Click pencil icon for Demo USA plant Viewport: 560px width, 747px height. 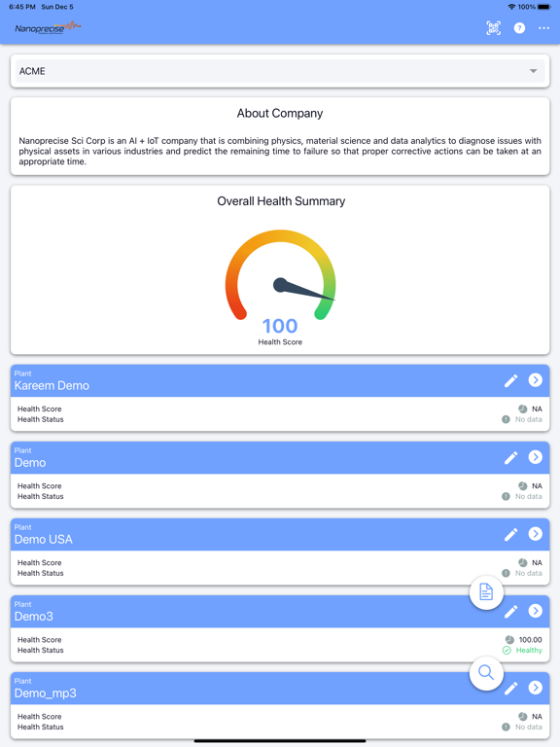(511, 534)
